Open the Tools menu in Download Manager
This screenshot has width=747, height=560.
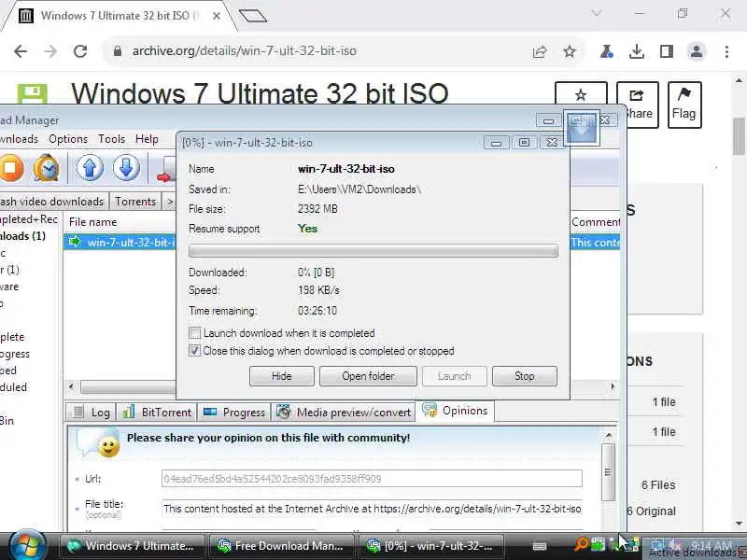[x=111, y=139]
